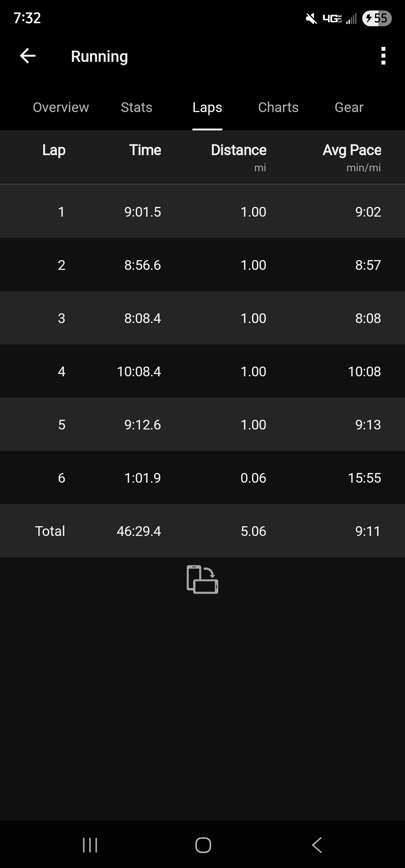The image size is (405, 868).
Task: Go to the Gear tab
Action: tap(349, 108)
